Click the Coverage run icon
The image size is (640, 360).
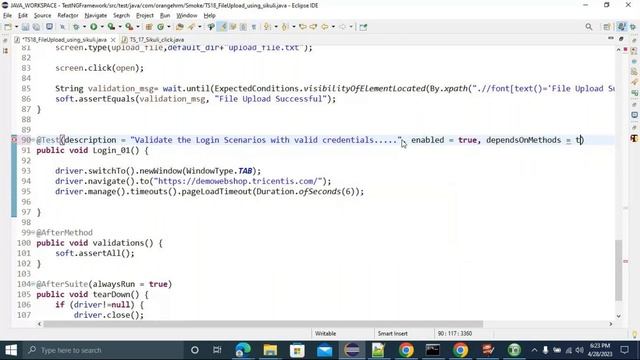click(x=111, y=27)
